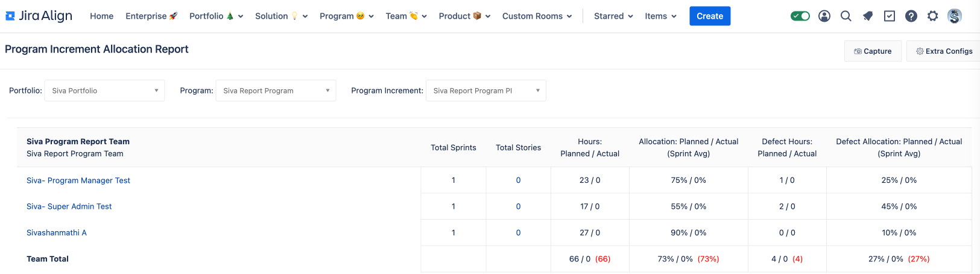Expand the Team navigation menu
This screenshot has width=980, height=274.
(x=406, y=16)
